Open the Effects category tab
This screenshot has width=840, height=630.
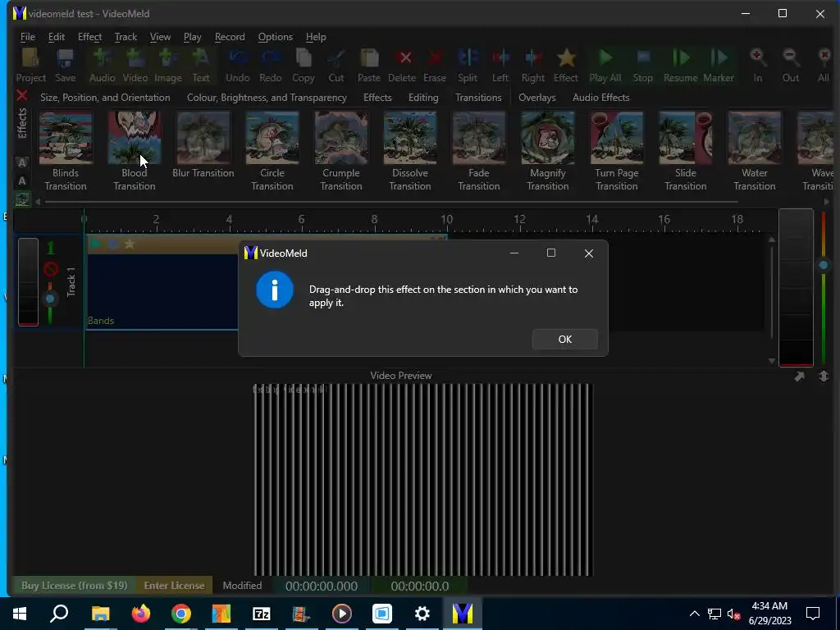click(377, 98)
